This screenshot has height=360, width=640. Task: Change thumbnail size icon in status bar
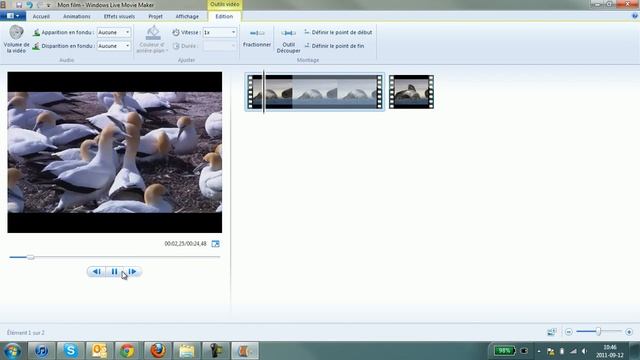[551, 332]
